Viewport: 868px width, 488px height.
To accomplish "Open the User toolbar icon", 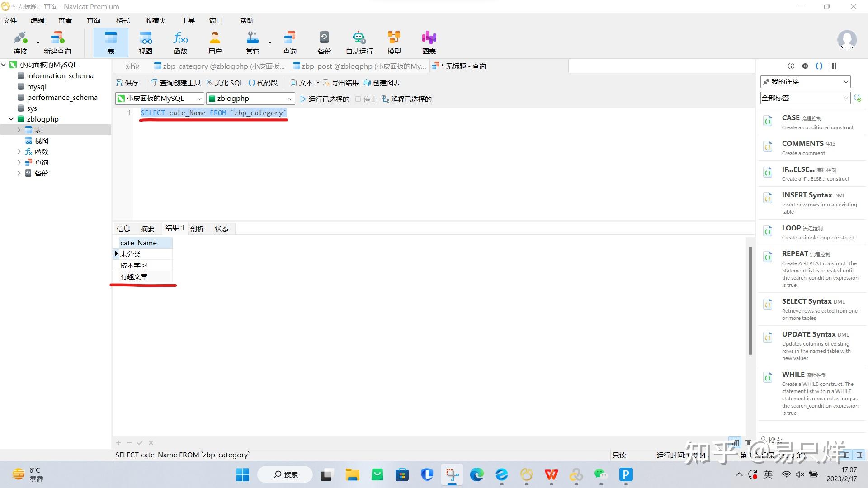I will (x=215, y=42).
